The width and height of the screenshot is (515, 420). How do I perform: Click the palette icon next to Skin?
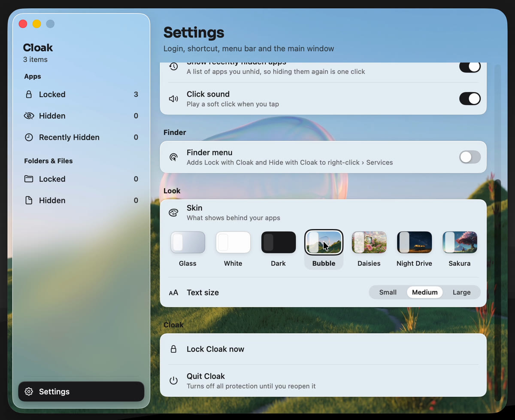(x=173, y=213)
